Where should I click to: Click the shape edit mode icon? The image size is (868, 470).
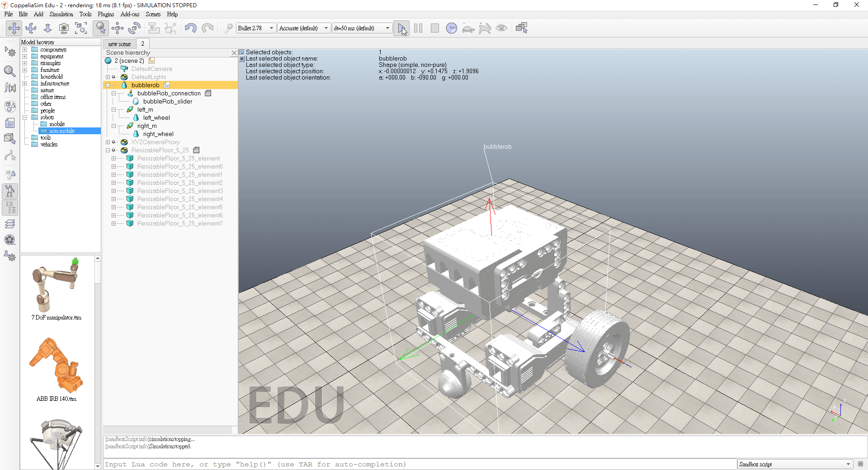point(10,139)
